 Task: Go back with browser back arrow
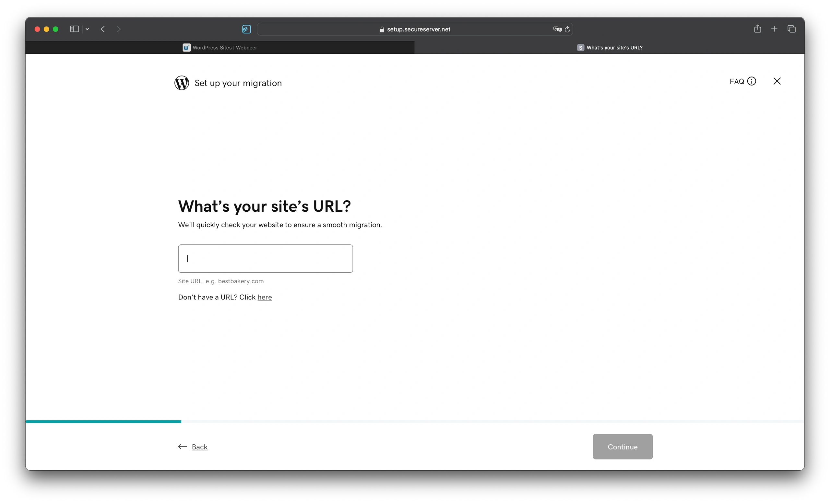(x=103, y=29)
